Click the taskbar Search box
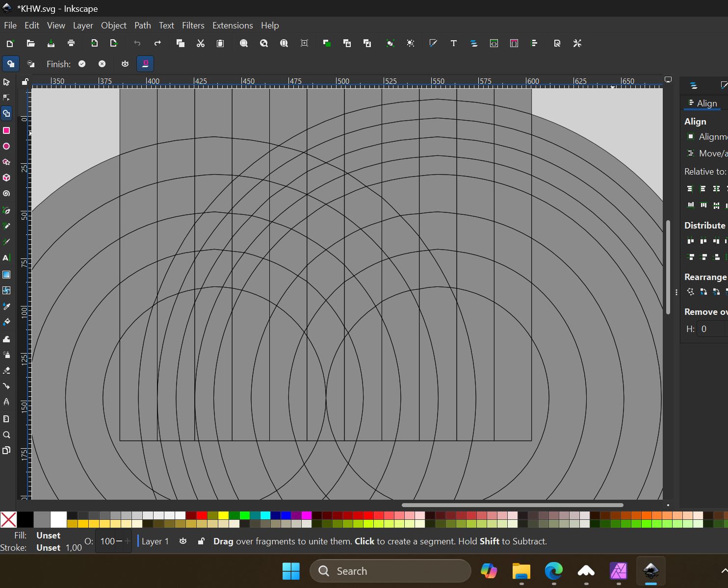728x588 pixels. [390, 571]
